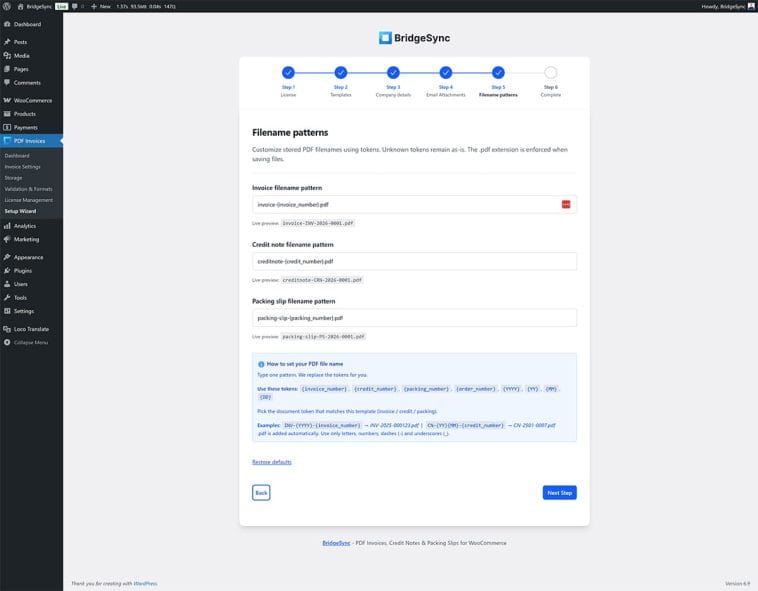Click the Dashboard gauge icon in the sidebar
This screenshot has width=758, height=591.
click(x=7, y=24)
